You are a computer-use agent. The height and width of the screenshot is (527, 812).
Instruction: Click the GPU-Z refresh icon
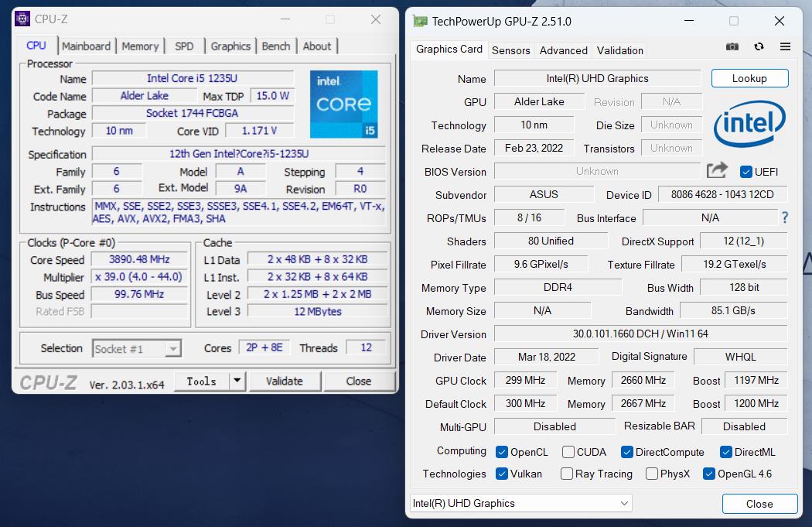[x=759, y=47]
